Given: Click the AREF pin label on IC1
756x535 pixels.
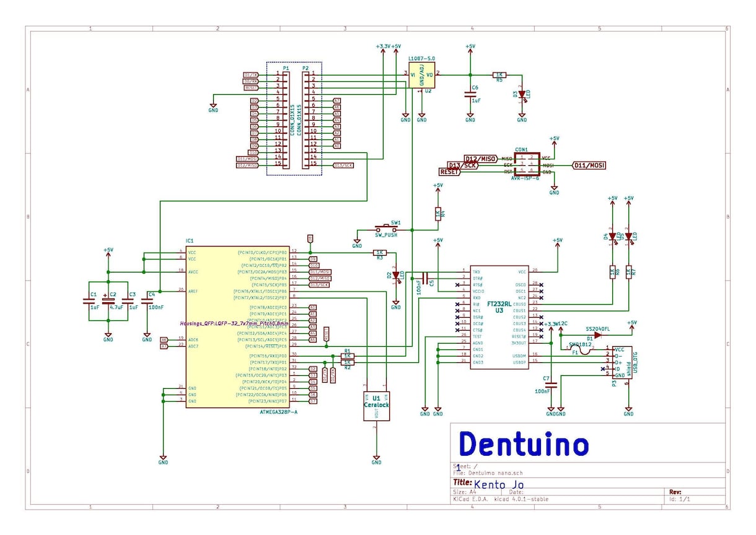Looking at the screenshot, I should (194, 290).
